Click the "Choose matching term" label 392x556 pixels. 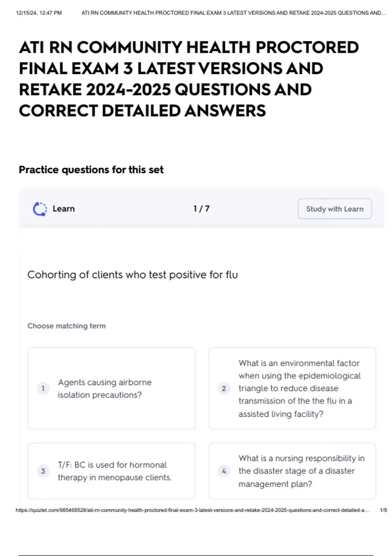[x=67, y=326]
